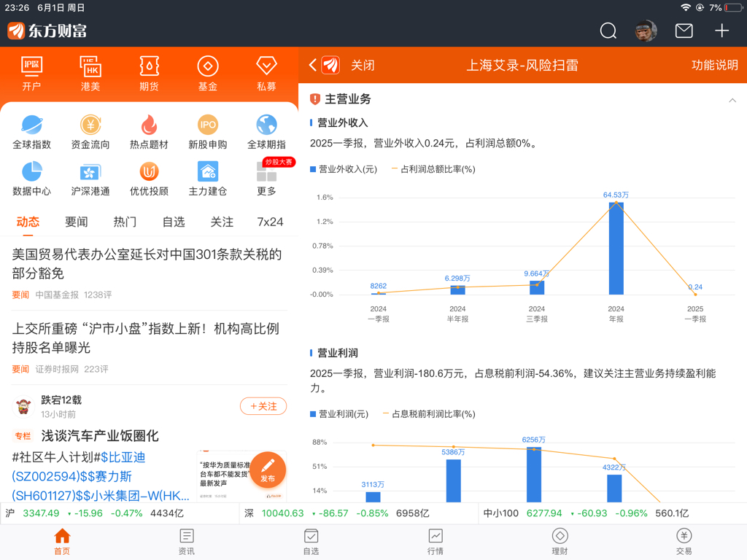The height and width of the screenshot is (560, 747).
Task: Go to 首页 home in bottom bar
Action: 62,542
